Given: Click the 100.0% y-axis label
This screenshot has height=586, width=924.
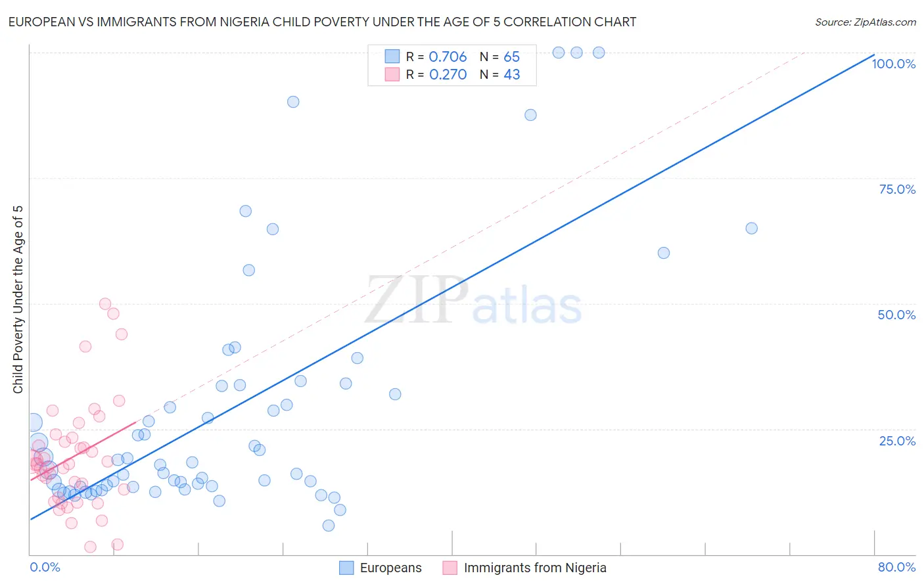Looking at the screenshot, I should click(x=893, y=64).
